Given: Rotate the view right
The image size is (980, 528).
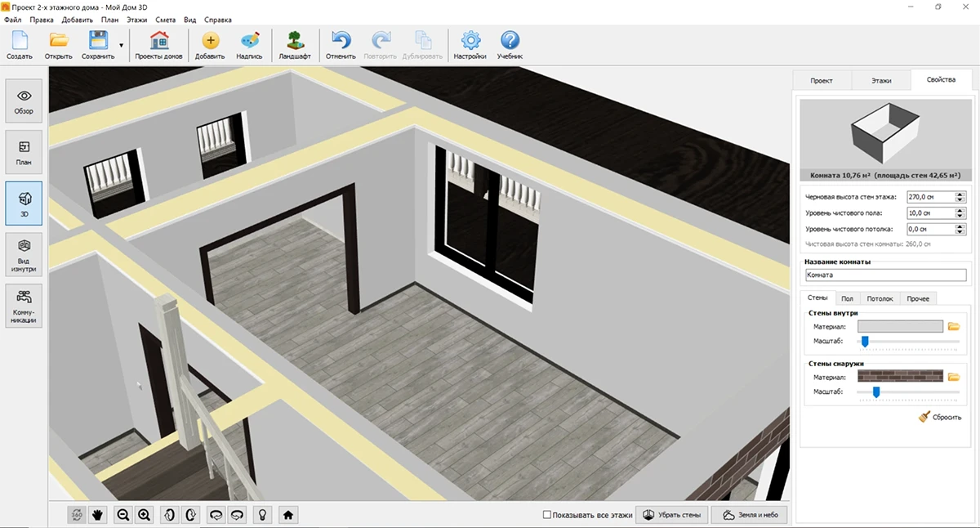Looking at the screenshot, I should 238,515.
